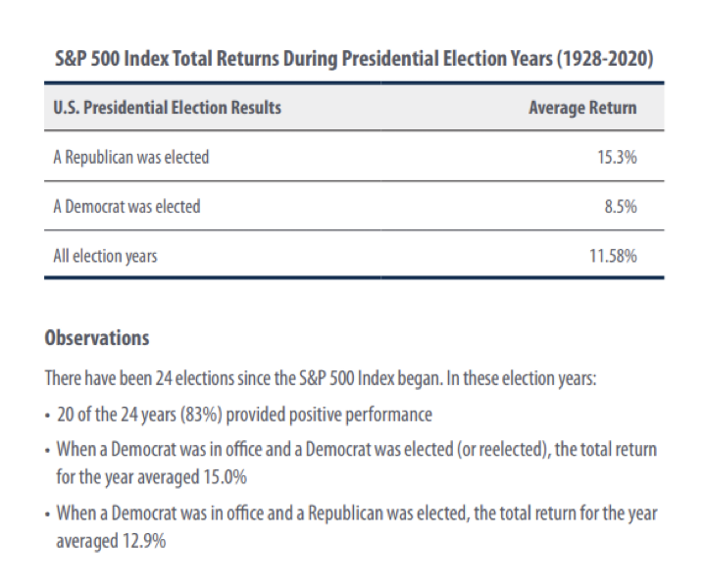
Task: Click the "U.S. Presidential Election Results" column header
Action: (167, 107)
